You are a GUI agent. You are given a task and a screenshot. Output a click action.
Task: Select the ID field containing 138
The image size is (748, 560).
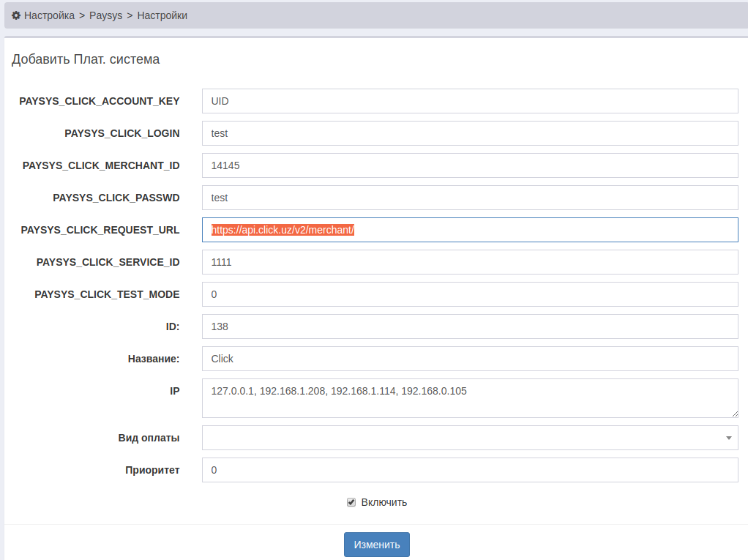[469, 326]
